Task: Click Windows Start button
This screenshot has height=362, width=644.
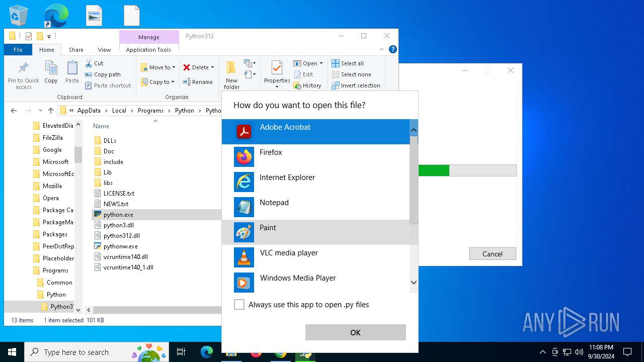Action: tap(12, 352)
